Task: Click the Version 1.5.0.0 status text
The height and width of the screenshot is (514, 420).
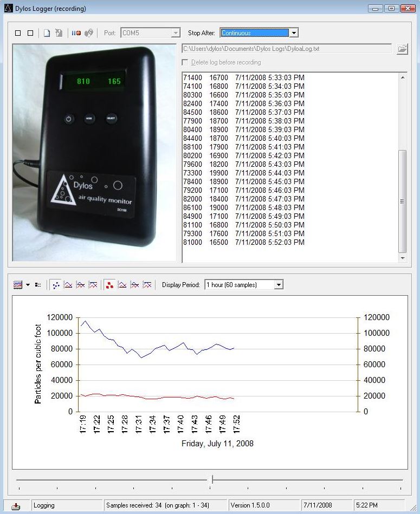Action: coord(250,505)
